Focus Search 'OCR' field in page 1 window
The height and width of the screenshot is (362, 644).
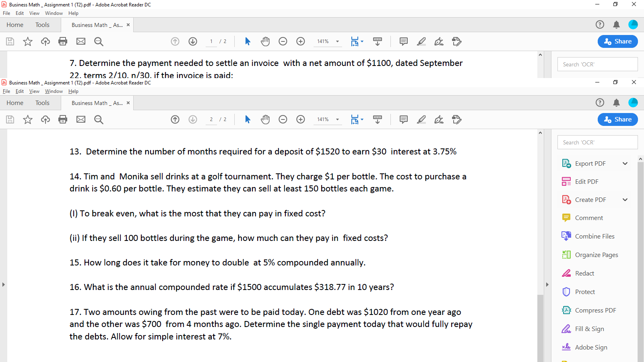click(597, 64)
